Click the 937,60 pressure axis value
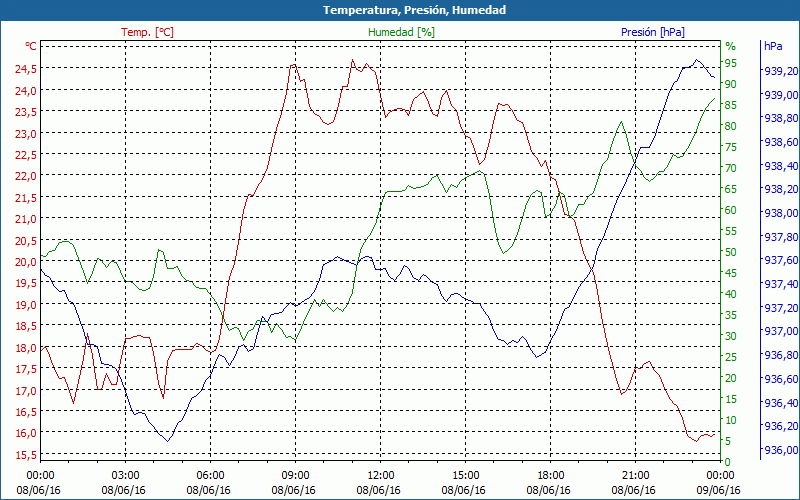The height and width of the screenshot is (500, 800). click(781, 261)
